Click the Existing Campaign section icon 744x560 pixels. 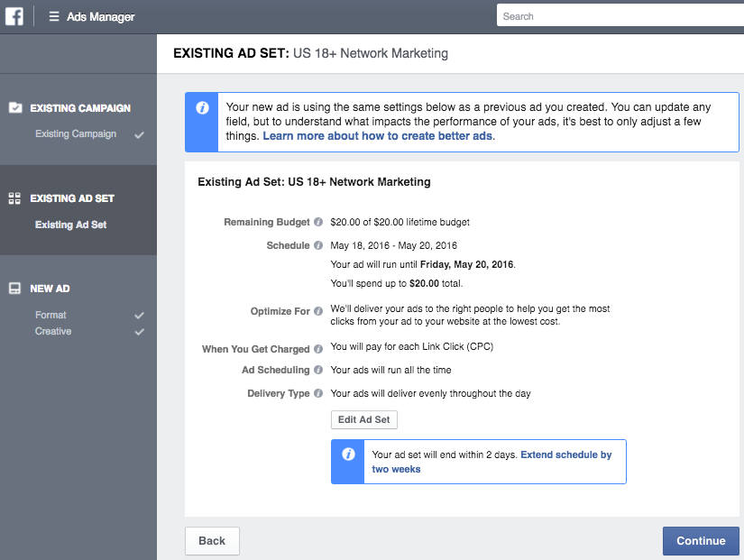(15, 107)
